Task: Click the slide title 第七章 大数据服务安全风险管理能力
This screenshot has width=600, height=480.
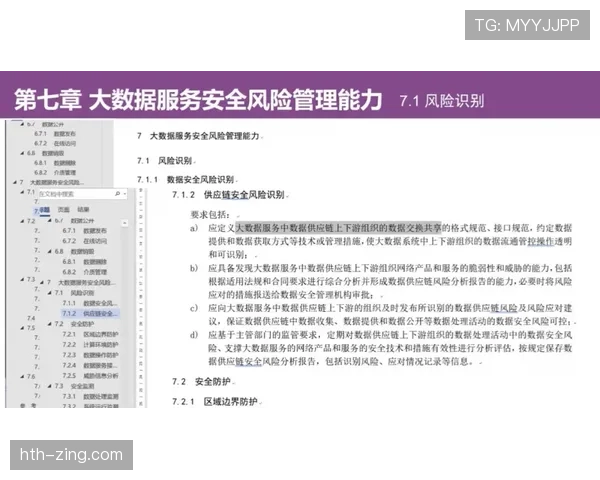Action: 198,100
